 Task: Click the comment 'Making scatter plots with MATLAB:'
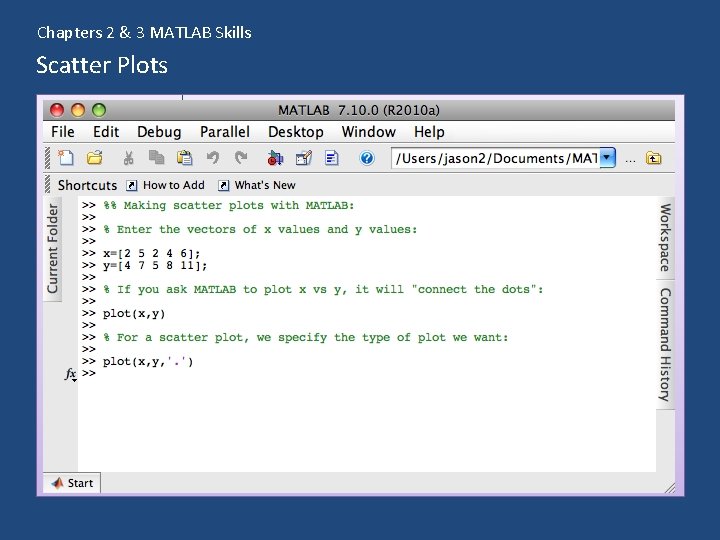click(229, 205)
